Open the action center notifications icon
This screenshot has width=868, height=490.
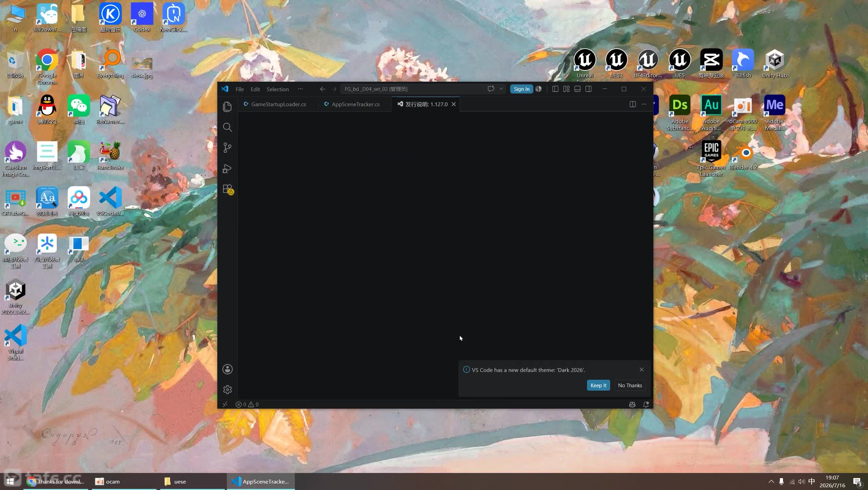click(857, 481)
